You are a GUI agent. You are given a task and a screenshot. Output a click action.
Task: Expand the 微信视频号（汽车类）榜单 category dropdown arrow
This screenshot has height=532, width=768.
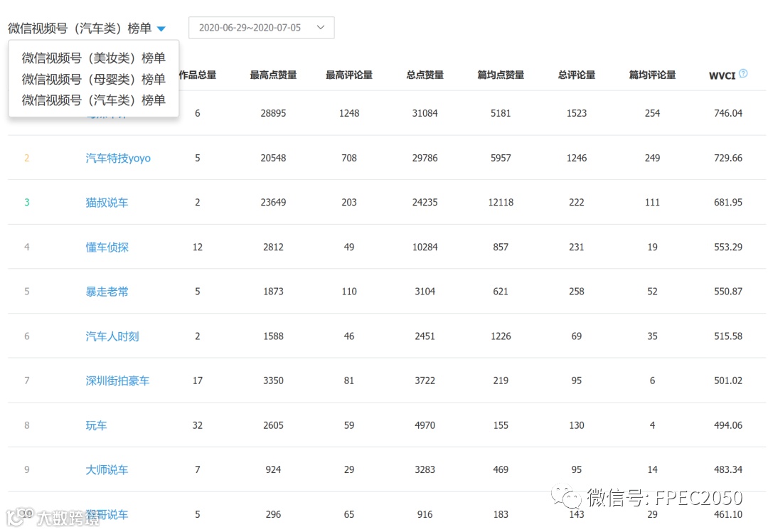tap(161, 29)
